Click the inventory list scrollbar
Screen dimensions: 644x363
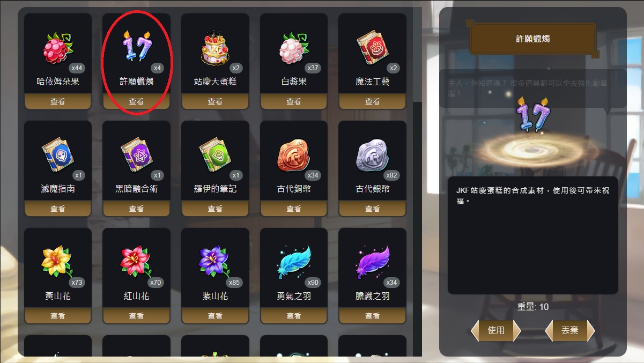click(417, 182)
